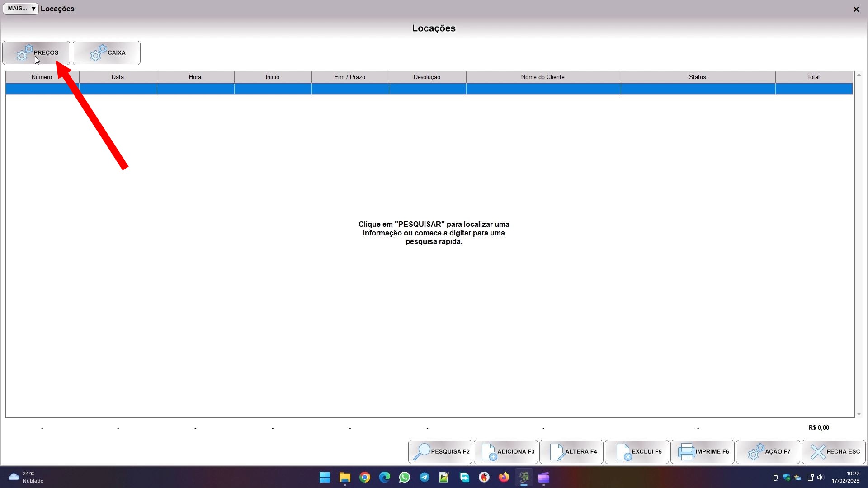This screenshot has height=488, width=868.
Task: Open Windows Start menu
Action: click(325, 478)
